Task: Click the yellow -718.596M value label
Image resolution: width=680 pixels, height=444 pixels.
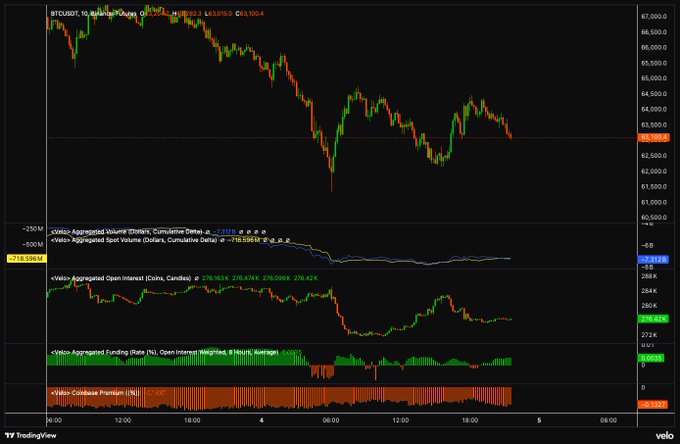Action: click(27, 258)
